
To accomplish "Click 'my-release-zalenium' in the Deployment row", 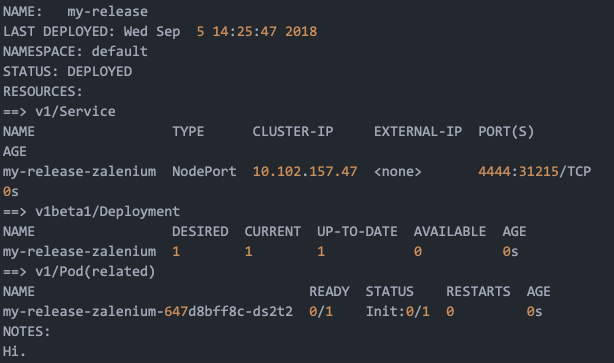I will [79, 251].
